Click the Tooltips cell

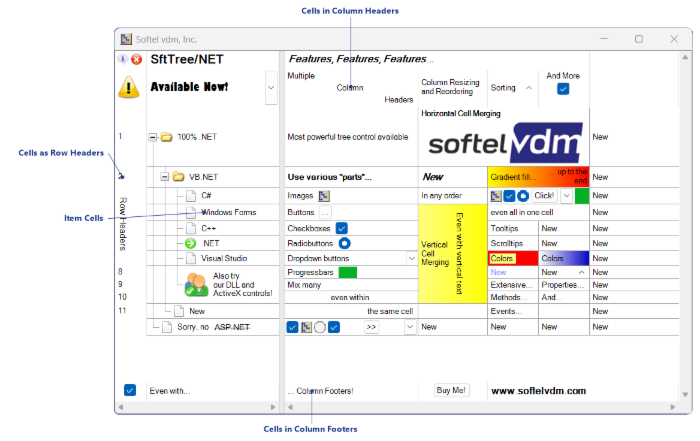pyautogui.click(x=513, y=229)
